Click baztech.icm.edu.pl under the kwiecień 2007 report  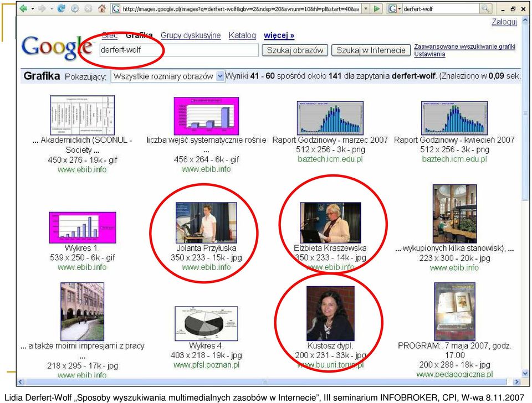coord(454,159)
